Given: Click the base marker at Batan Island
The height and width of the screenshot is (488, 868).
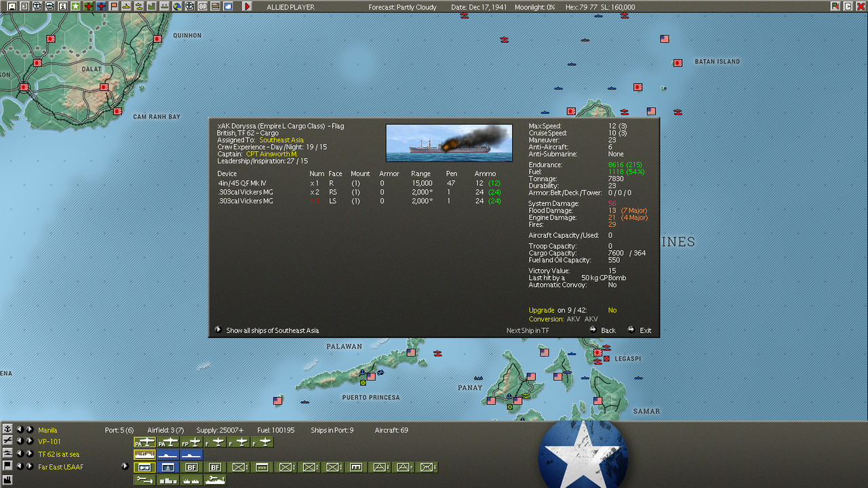Looking at the screenshot, I should click(677, 63).
